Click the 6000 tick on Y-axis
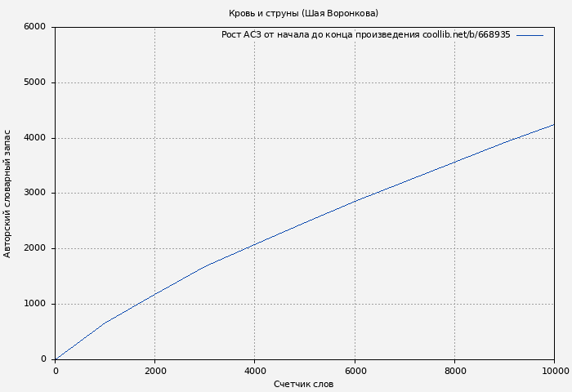572x392 pixels. 34,27
